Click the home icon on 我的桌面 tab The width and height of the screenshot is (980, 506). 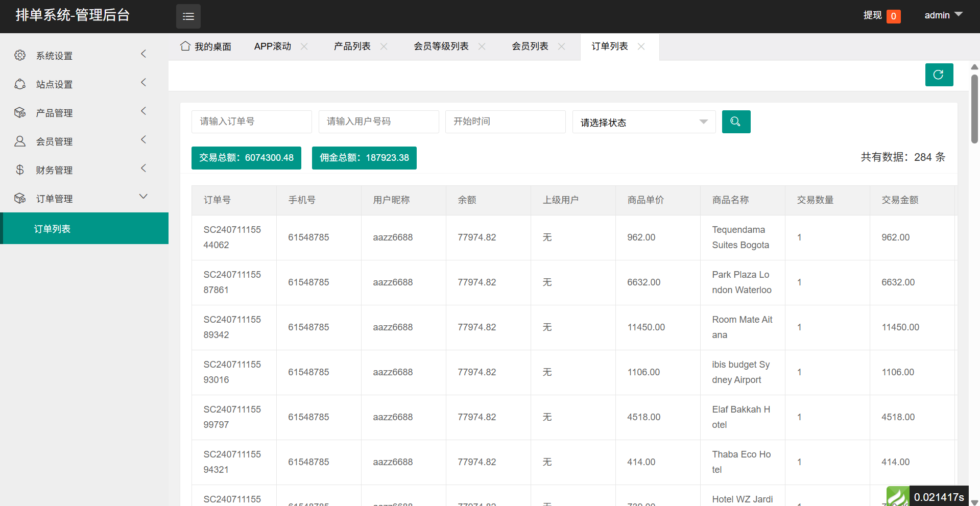tap(185, 46)
